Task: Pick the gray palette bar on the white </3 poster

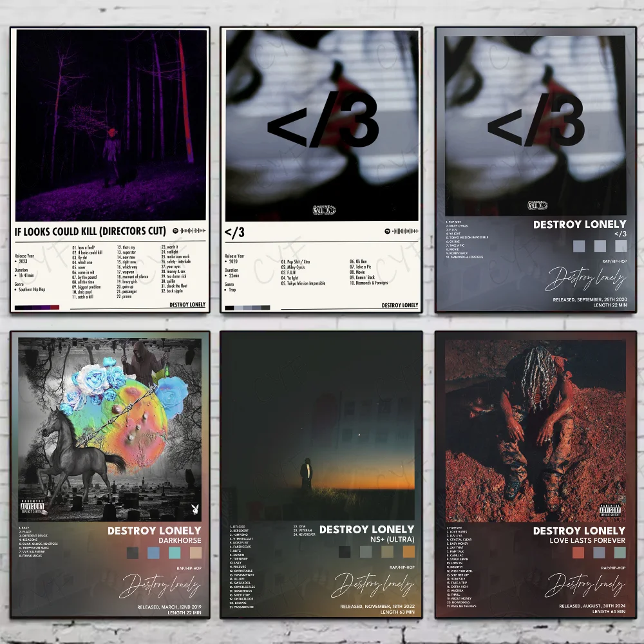Action: (x=247, y=308)
